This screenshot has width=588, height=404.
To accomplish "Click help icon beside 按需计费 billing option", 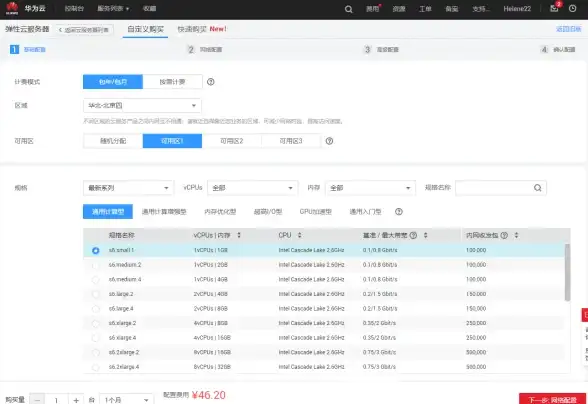I will [211, 82].
